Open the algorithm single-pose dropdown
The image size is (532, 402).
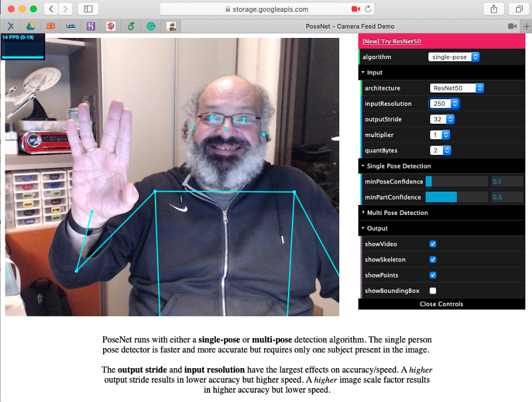454,57
